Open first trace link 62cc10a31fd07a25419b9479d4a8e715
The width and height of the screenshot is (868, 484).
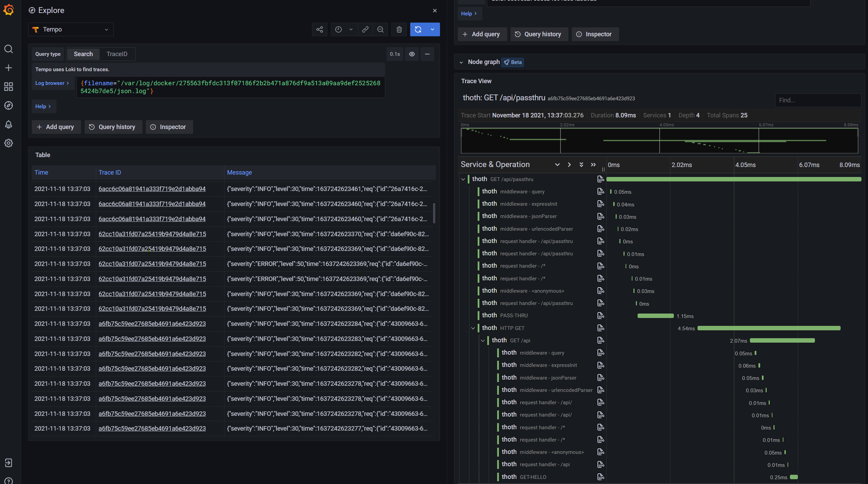coord(152,234)
